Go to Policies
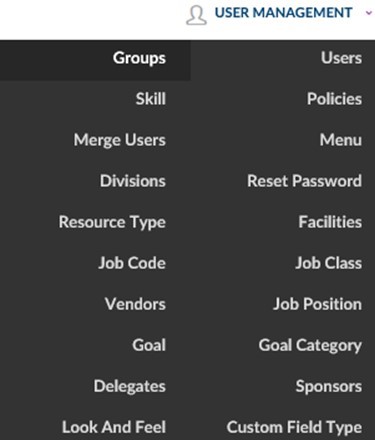This screenshot has width=375, height=440. pyautogui.click(x=334, y=99)
